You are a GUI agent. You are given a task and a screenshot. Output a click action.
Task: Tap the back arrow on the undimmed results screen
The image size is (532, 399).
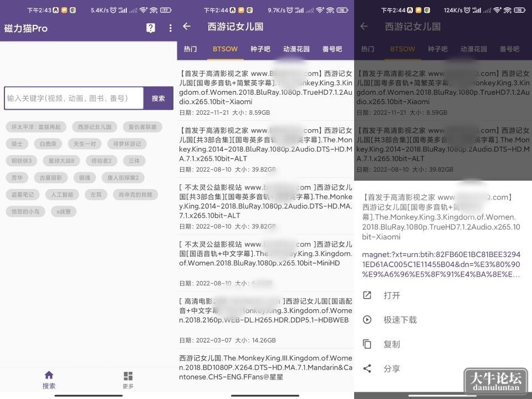click(x=187, y=27)
